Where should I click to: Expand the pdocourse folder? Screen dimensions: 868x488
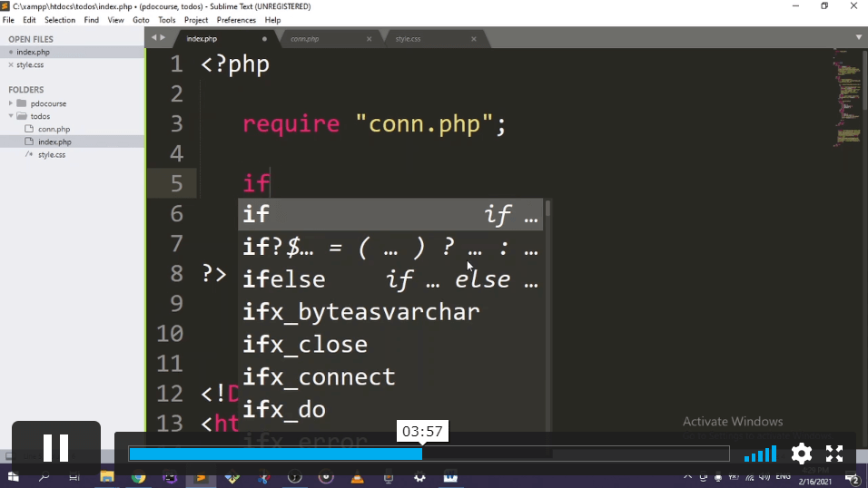coord(11,103)
